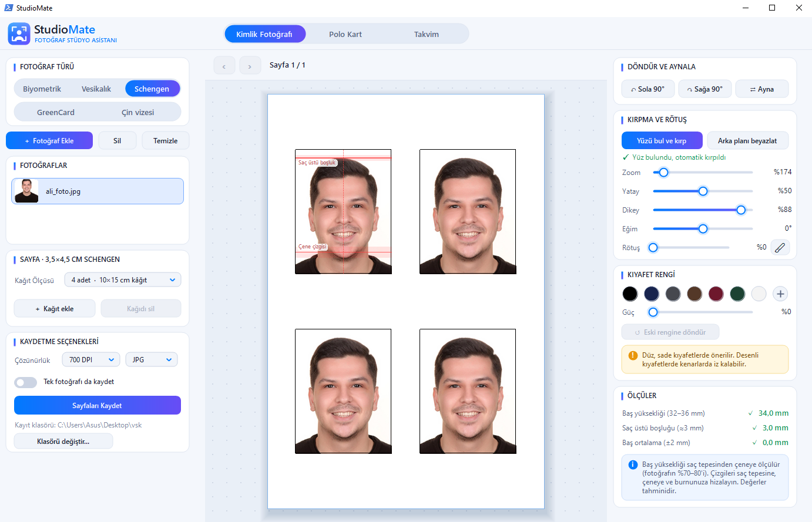
Task: Click Yüzü bul ve kırp button
Action: (x=662, y=141)
